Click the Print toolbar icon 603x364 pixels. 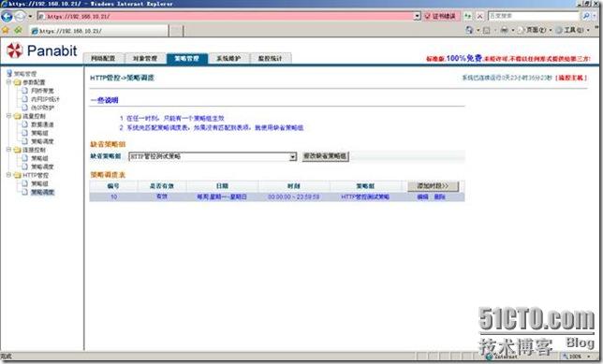[x=504, y=30]
